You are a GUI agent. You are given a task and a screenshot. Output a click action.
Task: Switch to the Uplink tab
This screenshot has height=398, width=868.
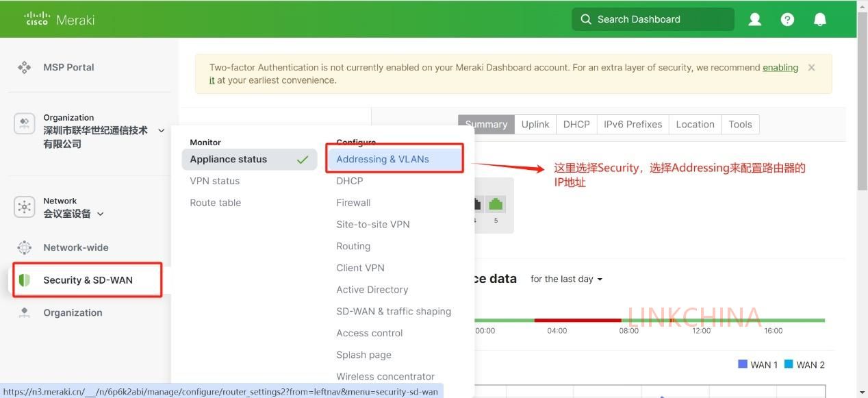point(535,125)
